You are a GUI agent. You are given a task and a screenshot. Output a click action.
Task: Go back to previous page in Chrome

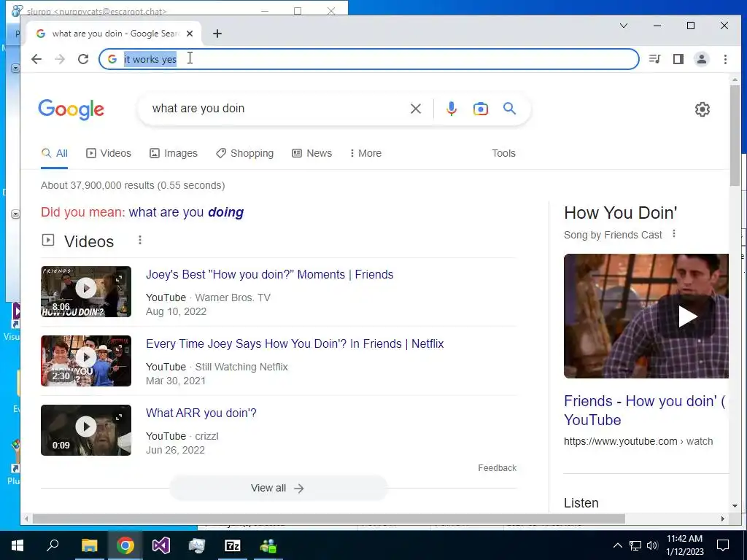click(36, 59)
